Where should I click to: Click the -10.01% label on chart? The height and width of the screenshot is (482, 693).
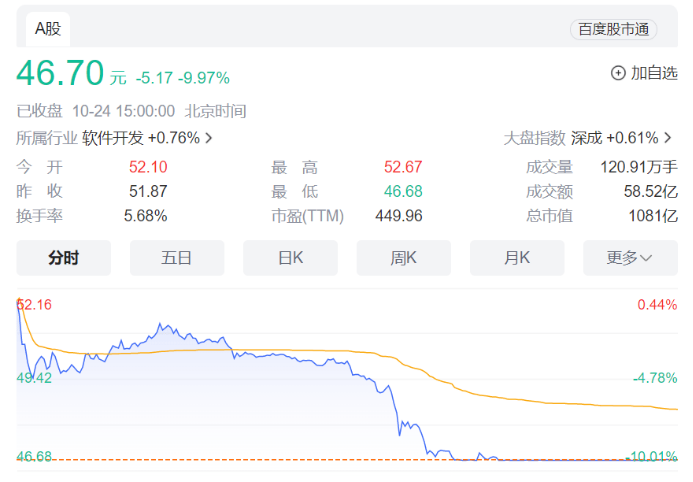652,457
